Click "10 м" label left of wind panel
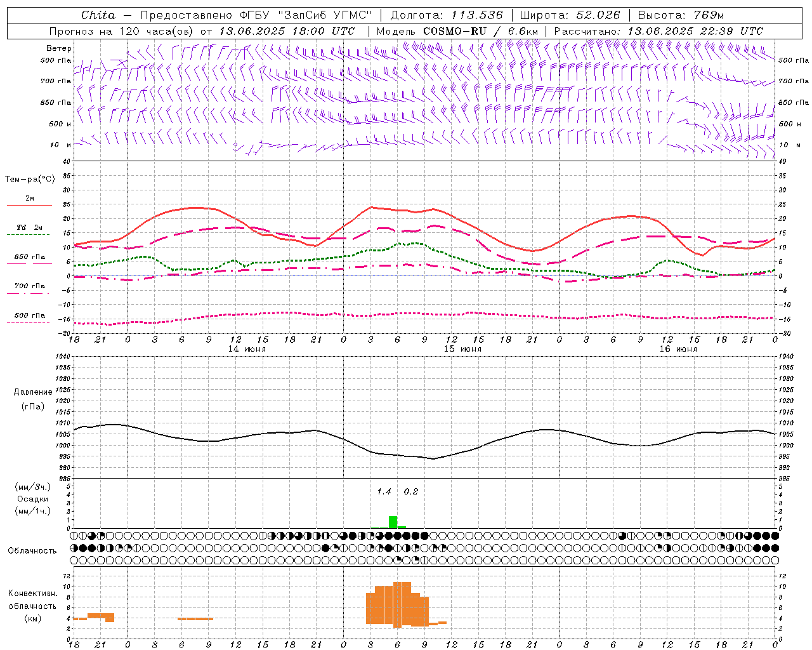812x650 pixels. point(61,145)
